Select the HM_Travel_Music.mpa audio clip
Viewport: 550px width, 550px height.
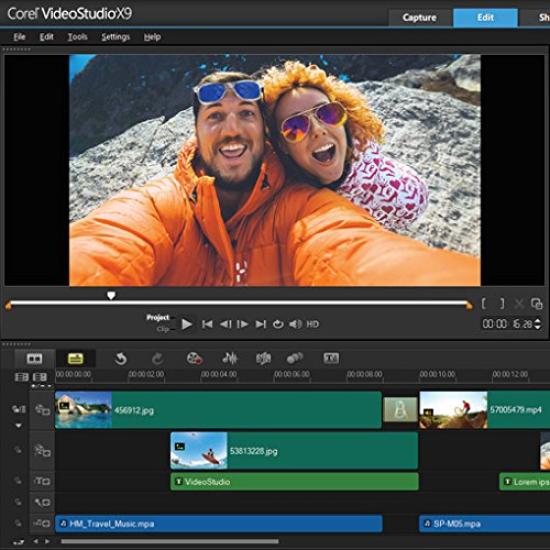pyautogui.click(x=219, y=524)
